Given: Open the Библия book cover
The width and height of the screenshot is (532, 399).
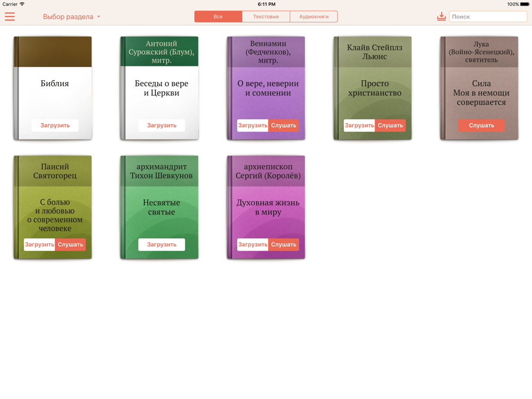Looking at the screenshot, I should [x=53, y=88].
